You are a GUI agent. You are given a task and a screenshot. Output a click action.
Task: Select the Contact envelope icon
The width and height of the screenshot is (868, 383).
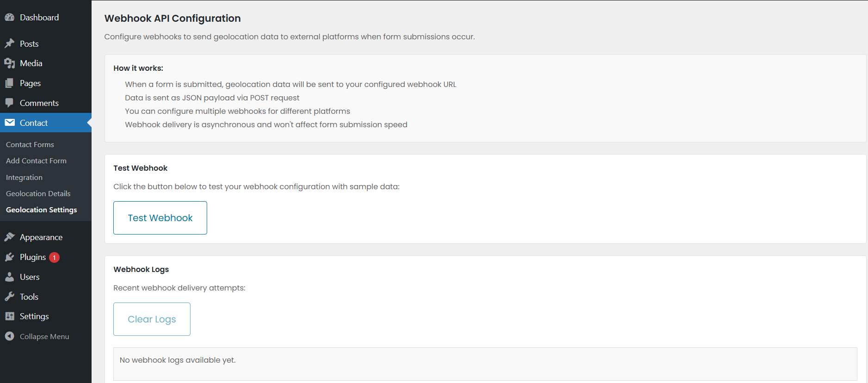[9, 123]
